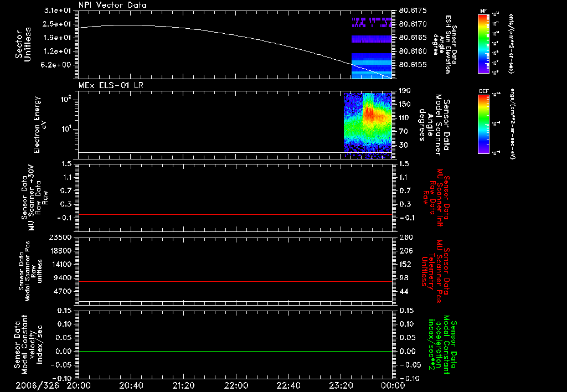Click the 110 scanner angle tick value
Screen dimensions: 567x392
405,118
